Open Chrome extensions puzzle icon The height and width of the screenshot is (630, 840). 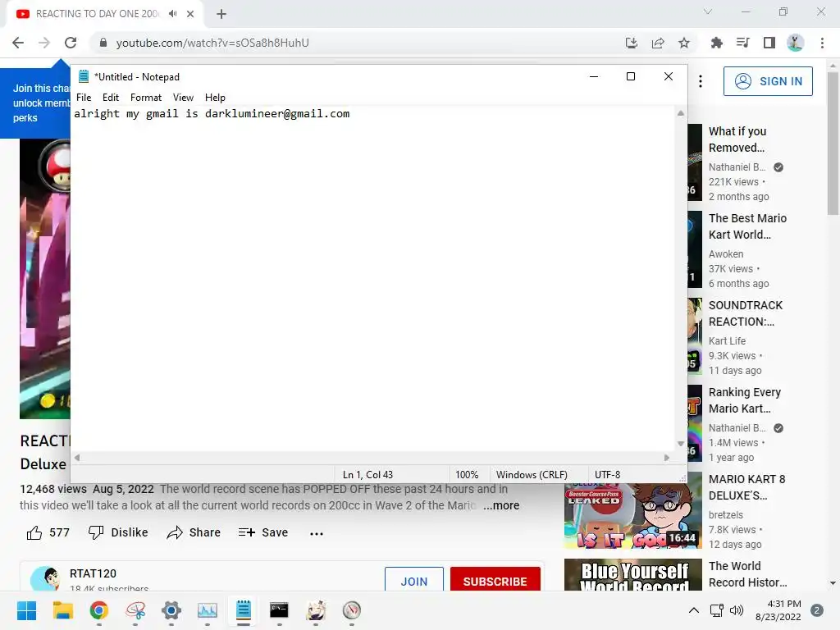point(716,43)
